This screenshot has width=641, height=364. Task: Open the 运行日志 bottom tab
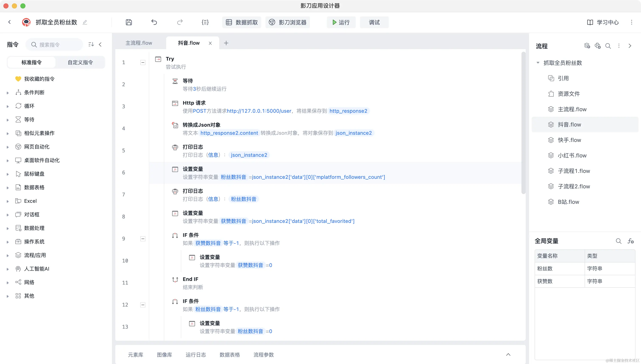coord(196,354)
